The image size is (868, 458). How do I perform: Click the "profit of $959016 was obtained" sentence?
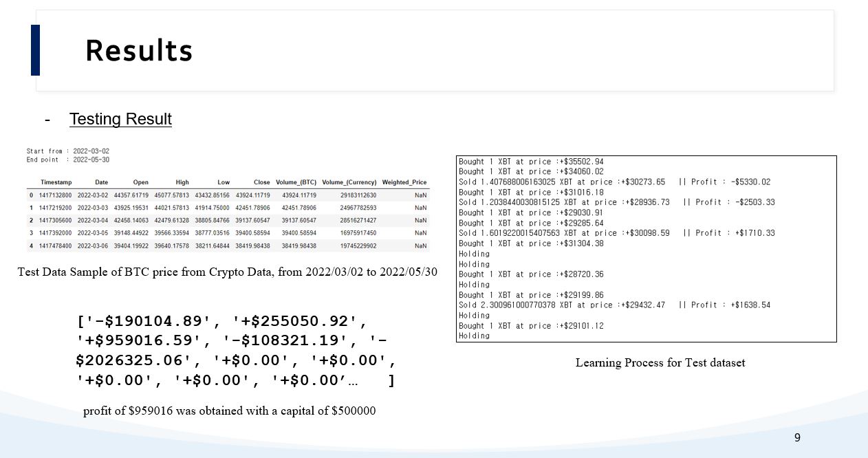coord(230,411)
